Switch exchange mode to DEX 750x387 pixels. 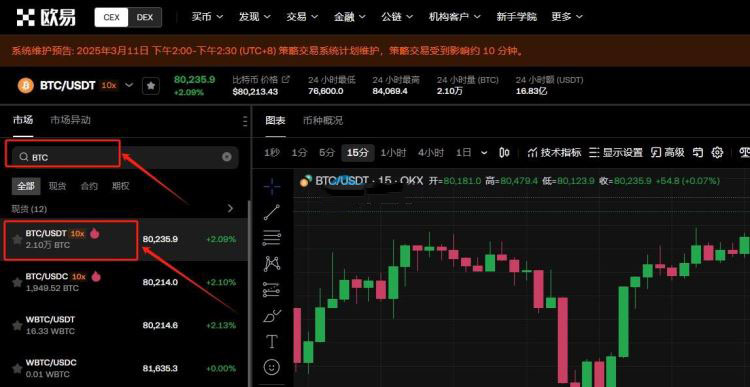pos(145,17)
